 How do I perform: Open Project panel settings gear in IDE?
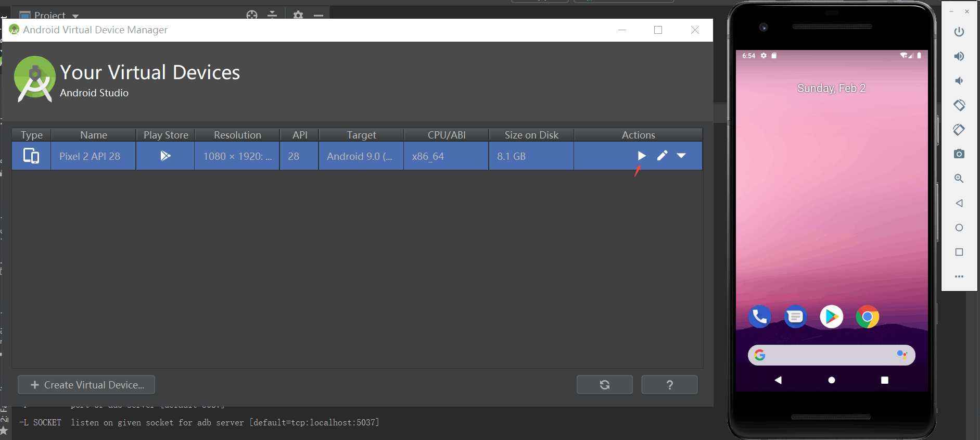(x=298, y=15)
